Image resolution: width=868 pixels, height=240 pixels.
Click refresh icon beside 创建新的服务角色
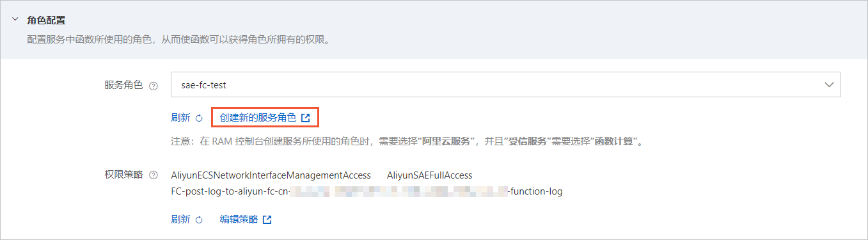(x=198, y=118)
